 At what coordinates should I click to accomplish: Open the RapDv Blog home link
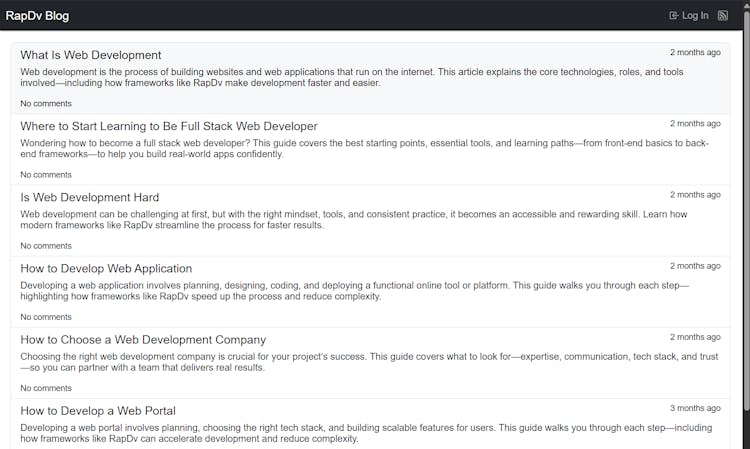point(37,15)
